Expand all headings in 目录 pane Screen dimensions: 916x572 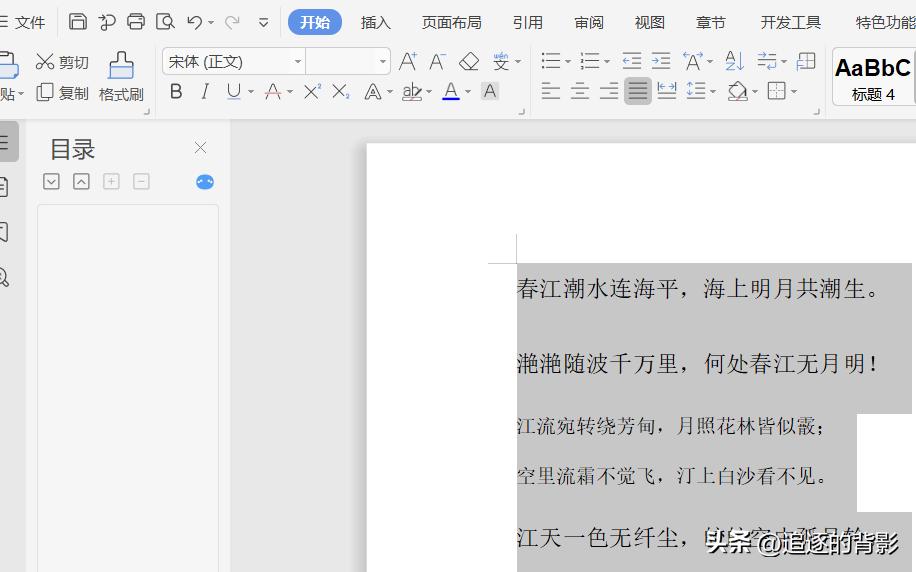(x=51, y=182)
